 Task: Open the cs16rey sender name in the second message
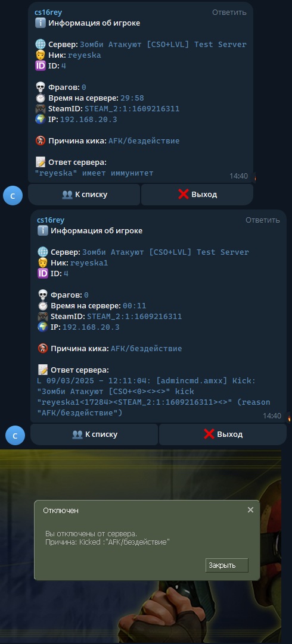coord(51,220)
